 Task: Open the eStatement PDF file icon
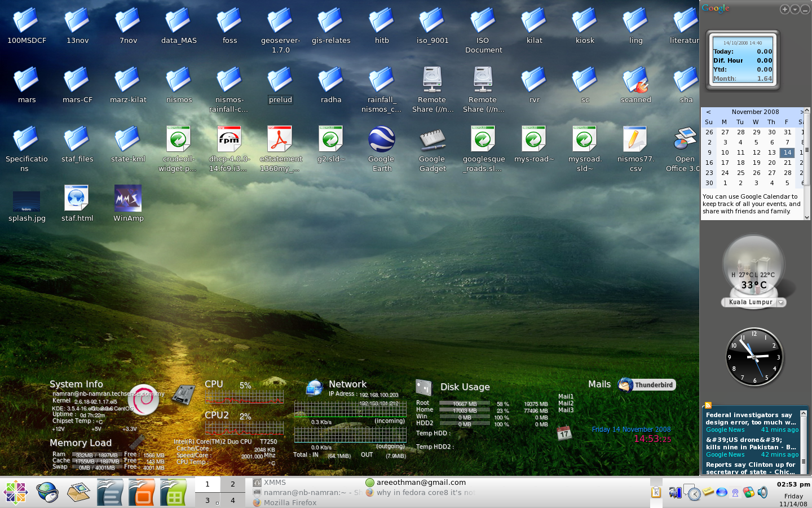pyautogui.click(x=280, y=141)
